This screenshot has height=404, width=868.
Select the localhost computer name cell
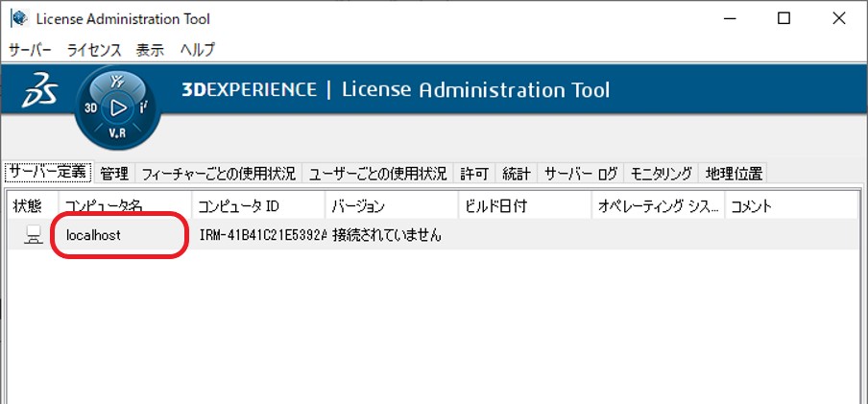point(93,235)
